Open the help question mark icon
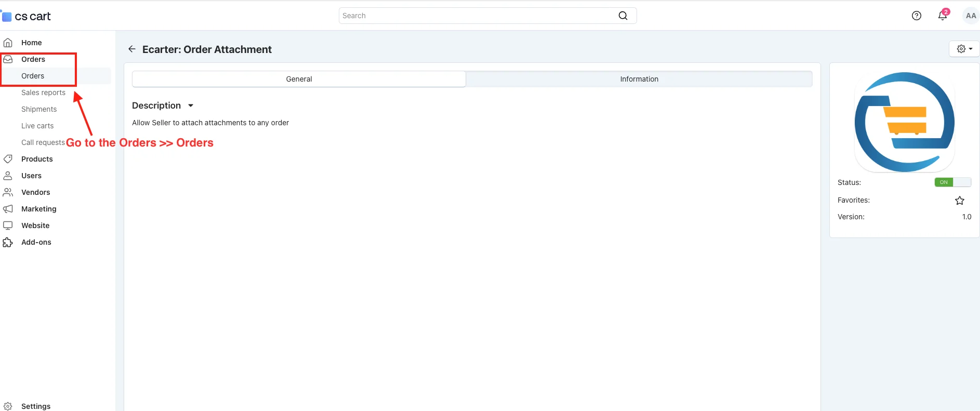This screenshot has width=980, height=411. (916, 16)
